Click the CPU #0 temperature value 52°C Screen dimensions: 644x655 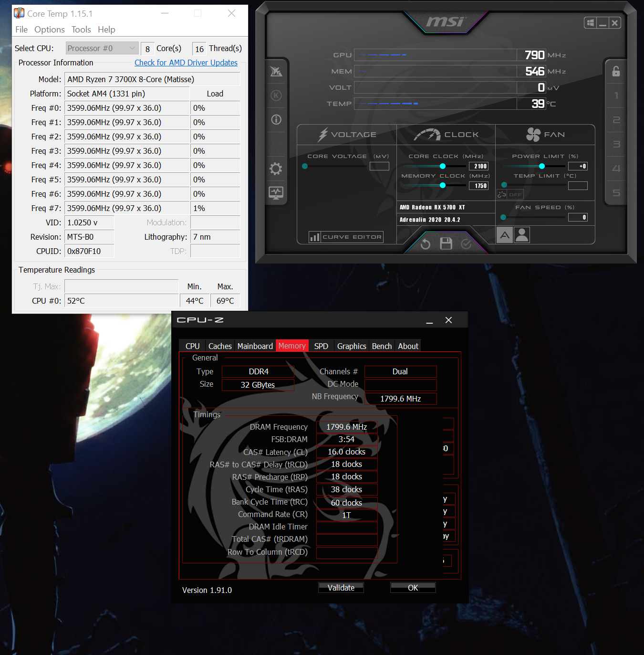[x=121, y=301]
